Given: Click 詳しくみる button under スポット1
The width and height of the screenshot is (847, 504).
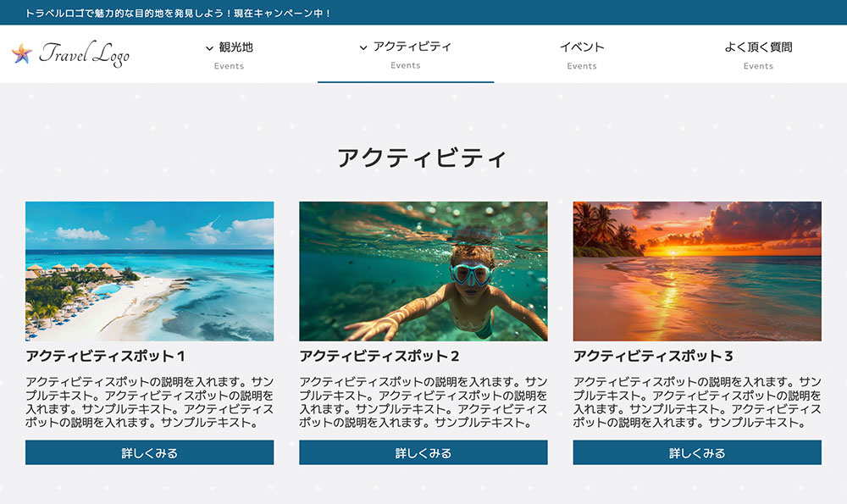Looking at the screenshot, I should [x=150, y=452].
